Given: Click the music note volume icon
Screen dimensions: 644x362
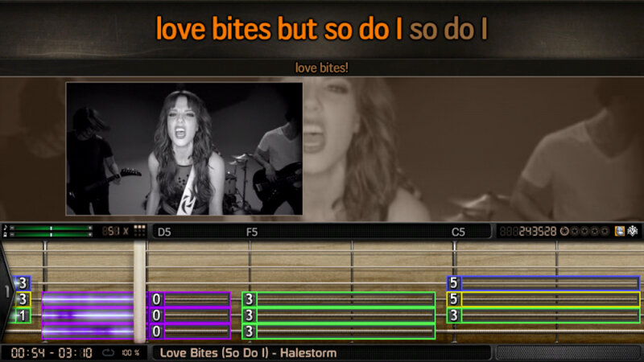Looking at the screenshot, I should click(x=6, y=228).
